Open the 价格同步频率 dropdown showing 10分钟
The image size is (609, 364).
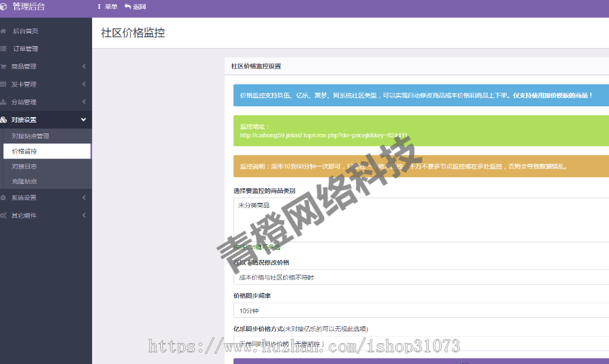[420, 311]
